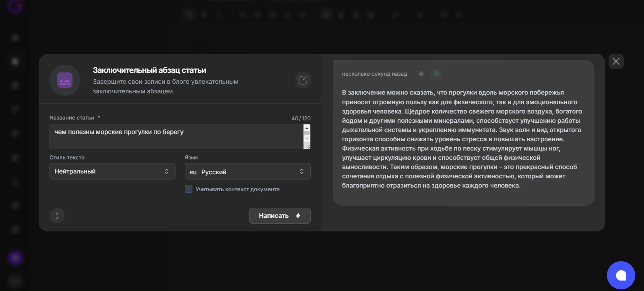Viewport: 644px width, 291px height.
Task: Mark the generated result with the star
Action: tap(421, 74)
